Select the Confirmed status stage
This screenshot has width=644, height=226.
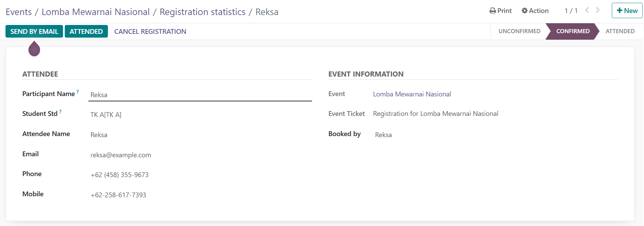tap(573, 31)
